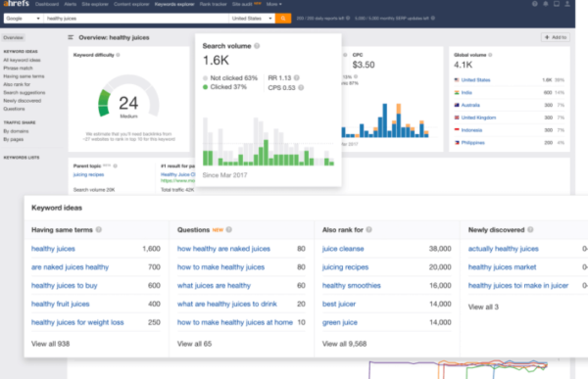Open By pages in sidebar
The image size is (588, 379).
pyautogui.click(x=13, y=139)
